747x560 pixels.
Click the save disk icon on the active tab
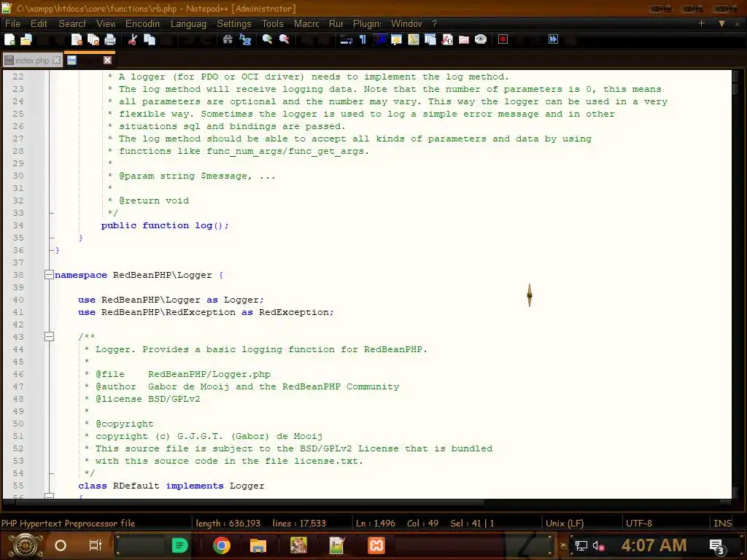coord(72,60)
